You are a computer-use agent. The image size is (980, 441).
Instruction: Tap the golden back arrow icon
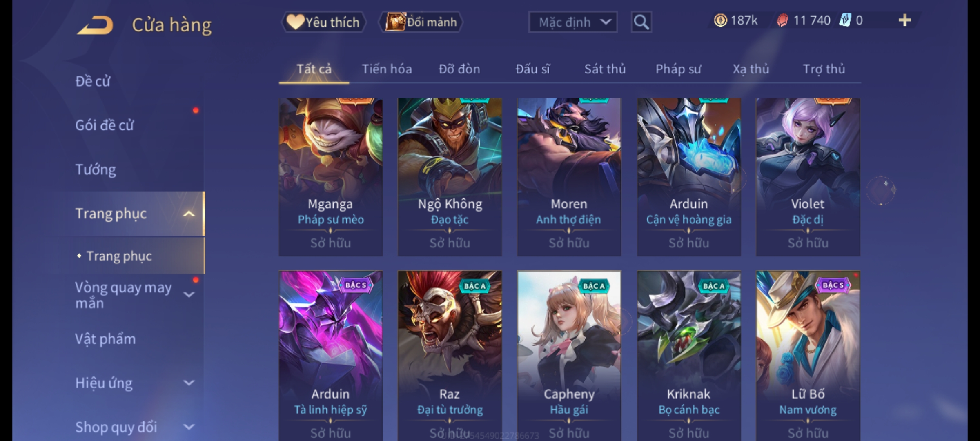click(95, 25)
